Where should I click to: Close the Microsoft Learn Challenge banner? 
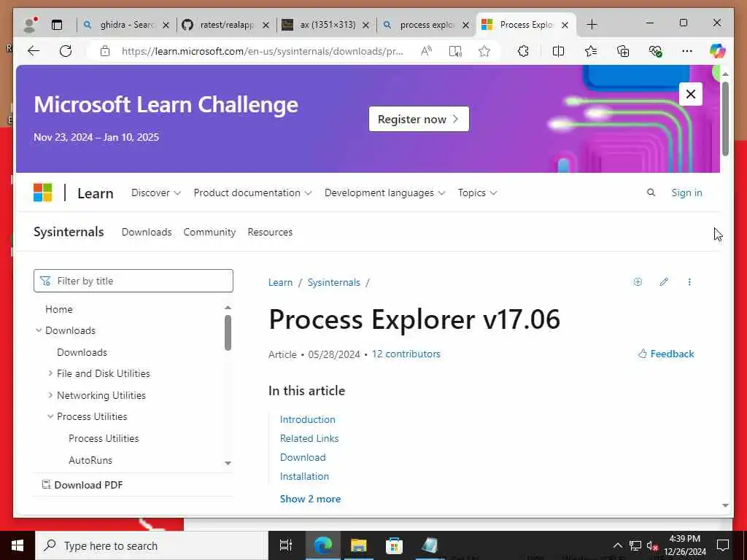tap(690, 94)
